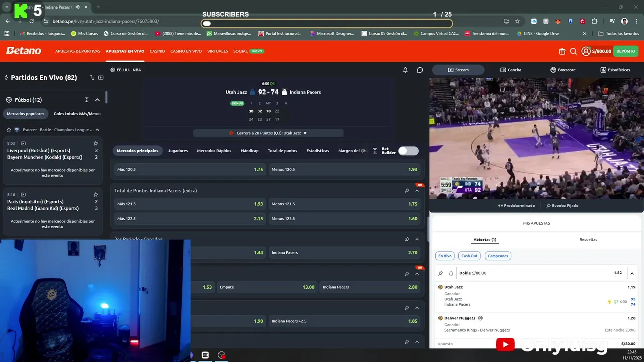
Task: Open the chat bubble icon
Action: 420,70
